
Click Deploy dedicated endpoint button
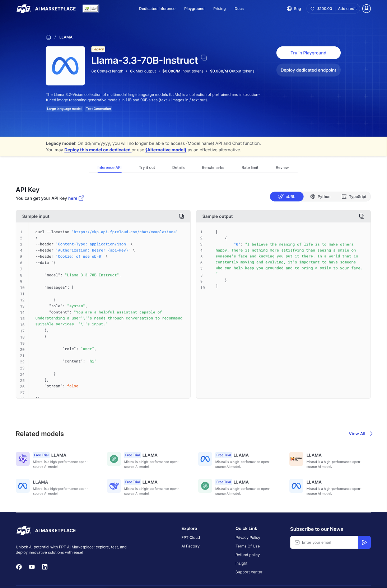pyautogui.click(x=308, y=70)
